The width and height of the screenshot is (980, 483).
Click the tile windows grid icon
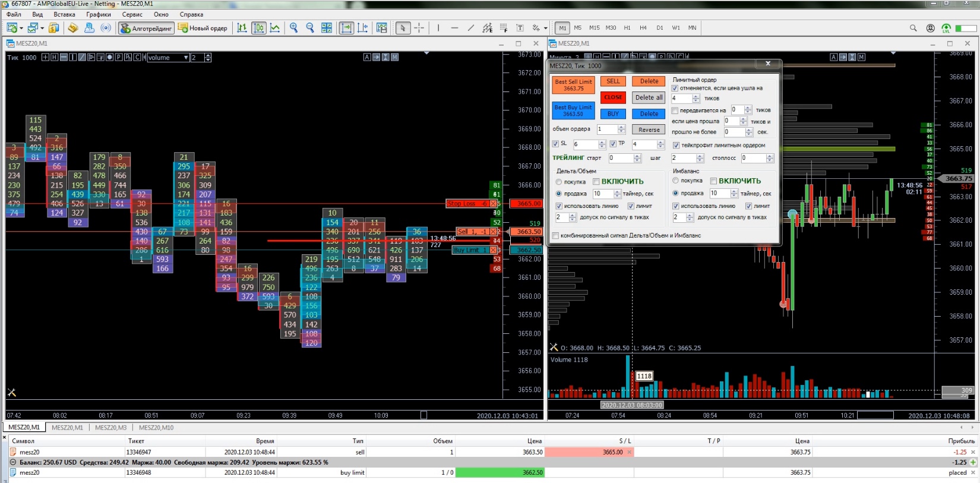coord(327,28)
